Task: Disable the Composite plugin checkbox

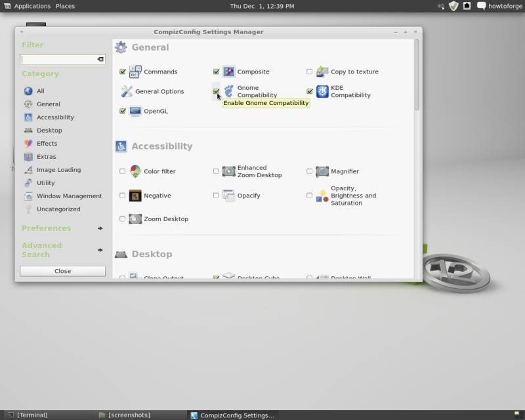Action: click(x=216, y=72)
